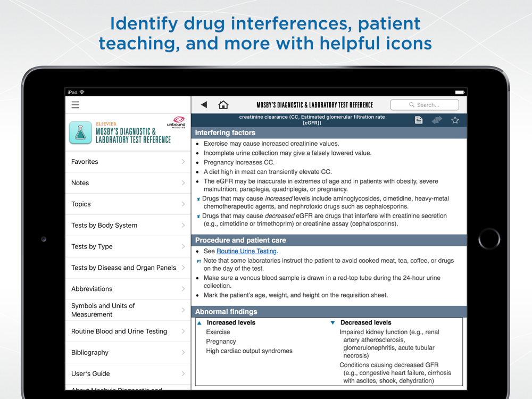Expand Tests by Body System chevron
532x399 pixels.
[183, 225]
